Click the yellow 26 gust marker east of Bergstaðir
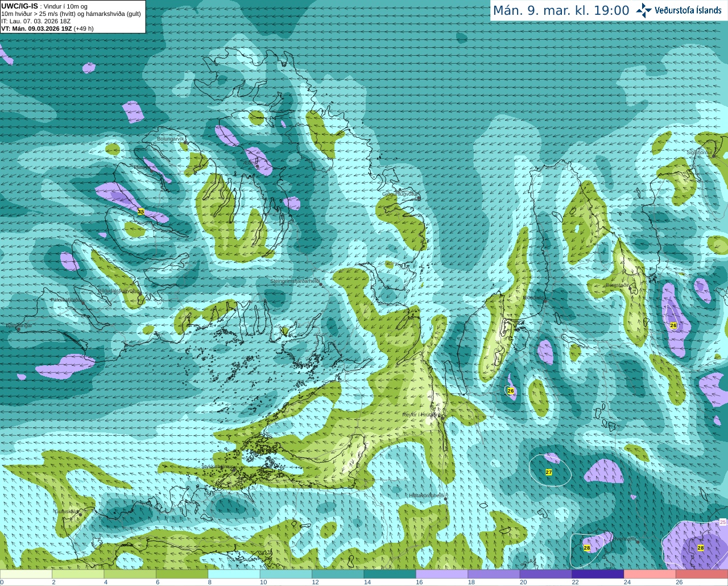The image size is (728, 586). point(673,325)
